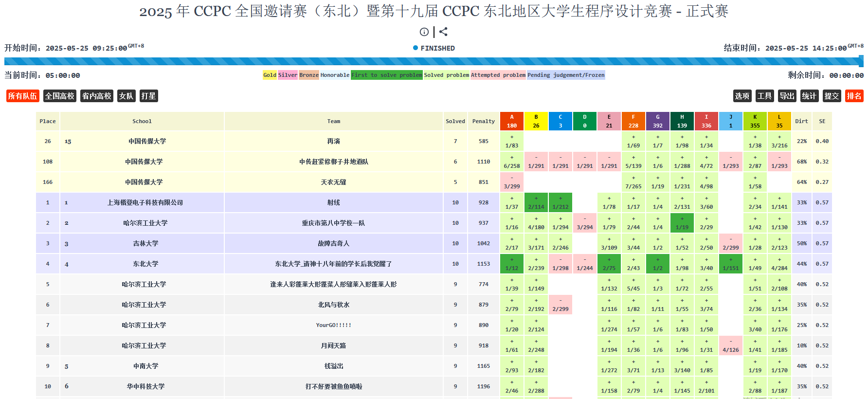Open team 射线 row
868x399 pixels.
tap(334, 202)
